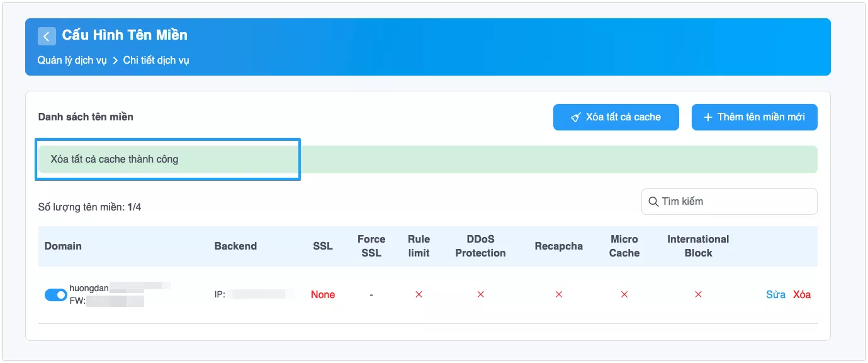Screen dimensions: 868x363
Task: Click the back arrow beside Cấu Hình Tên Miền
Action: pyautogui.click(x=47, y=36)
